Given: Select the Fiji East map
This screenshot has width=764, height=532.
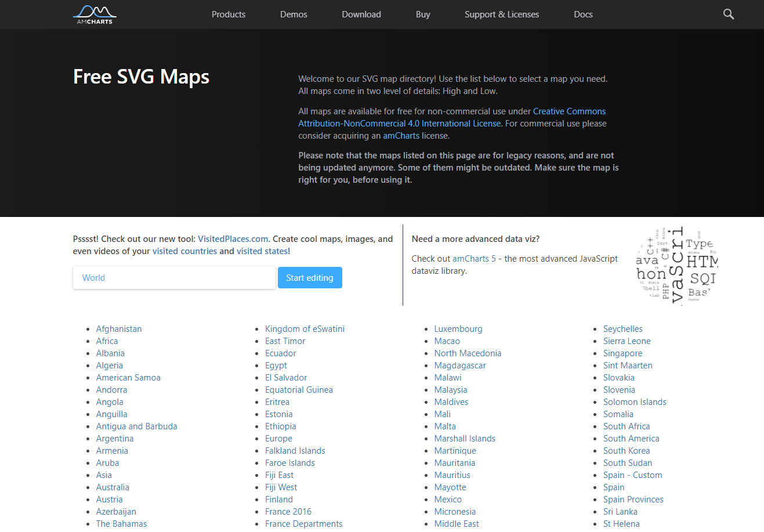Looking at the screenshot, I should coord(280,475).
